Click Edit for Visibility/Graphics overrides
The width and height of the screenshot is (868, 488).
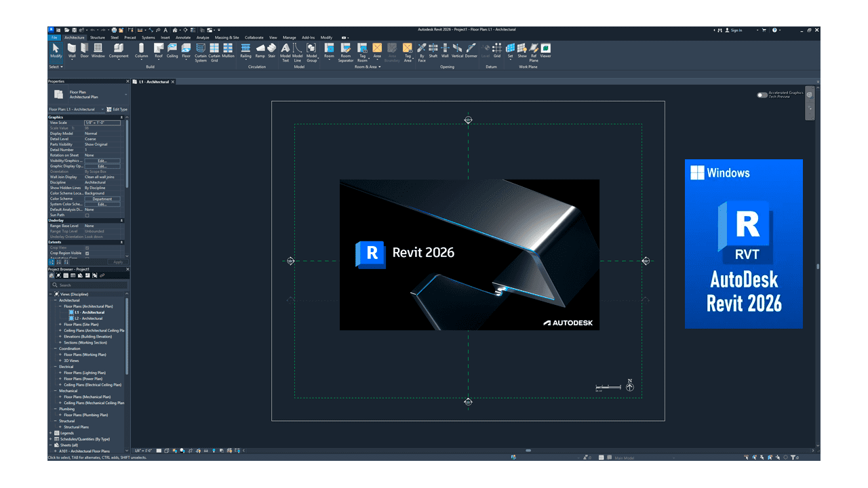coord(102,161)
